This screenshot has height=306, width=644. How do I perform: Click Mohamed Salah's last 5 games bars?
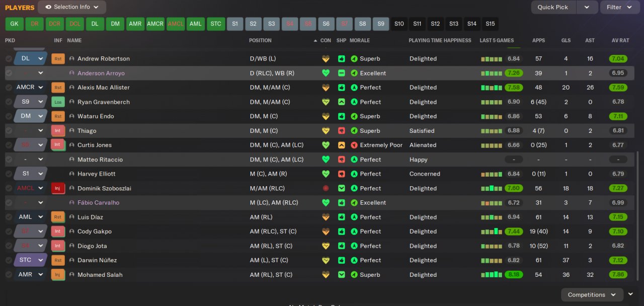pyautogui.click(x=492, y=275)
